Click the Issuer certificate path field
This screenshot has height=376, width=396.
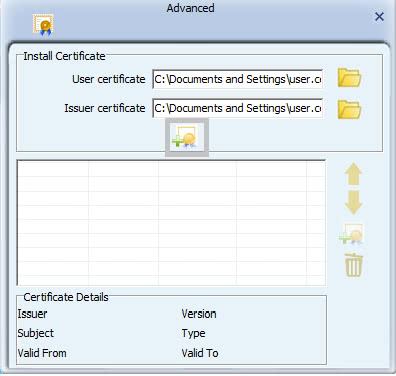tap(238, 108)
